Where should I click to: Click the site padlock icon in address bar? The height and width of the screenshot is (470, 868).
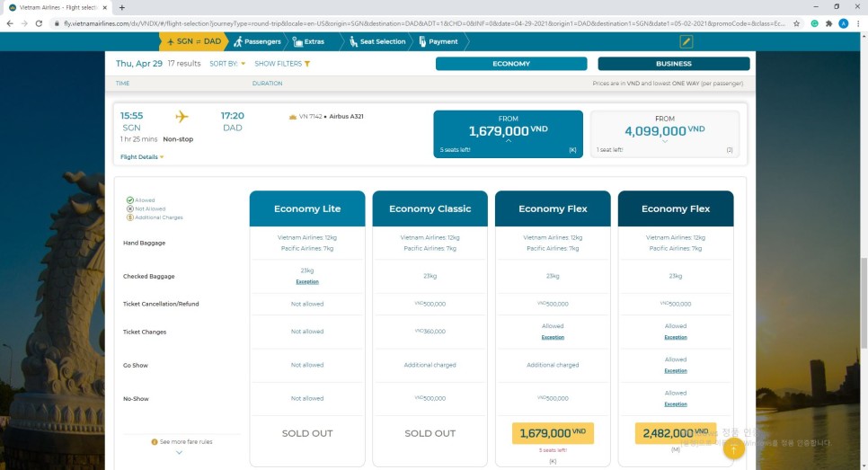coord(57,23)
